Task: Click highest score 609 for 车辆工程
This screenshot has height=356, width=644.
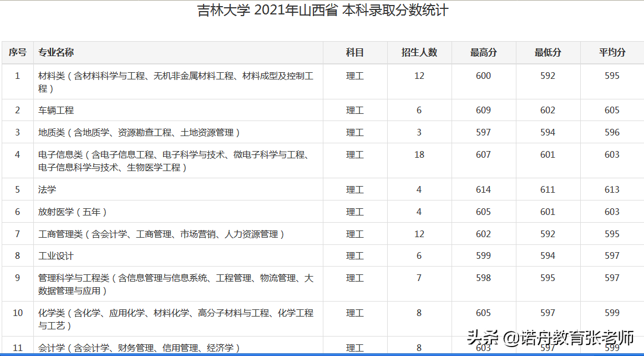Action: [483, 110]
